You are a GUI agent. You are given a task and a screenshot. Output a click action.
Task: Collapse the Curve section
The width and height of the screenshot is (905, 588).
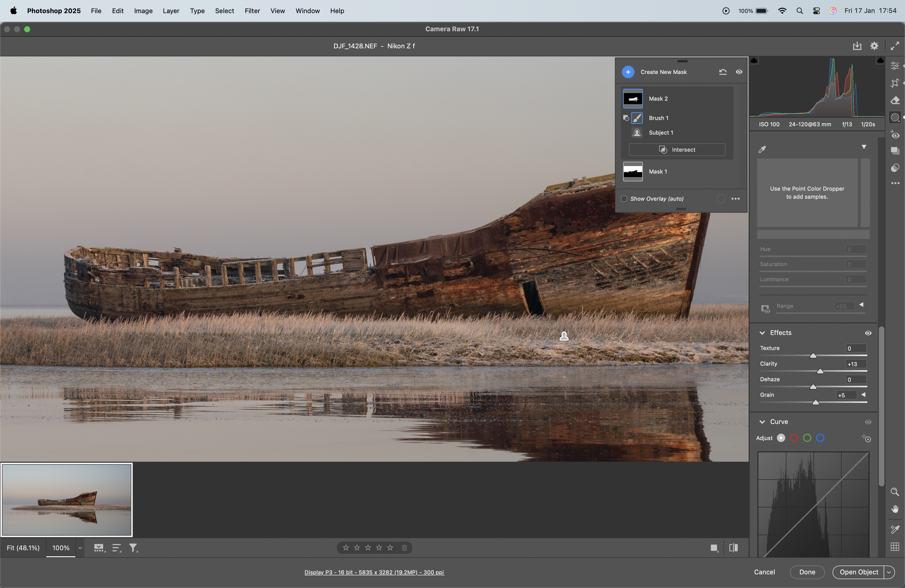pos(762,422)
